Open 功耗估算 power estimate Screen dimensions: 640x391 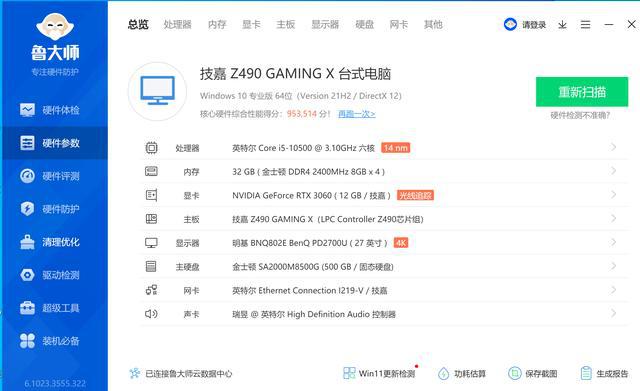[x=462, y=373]
